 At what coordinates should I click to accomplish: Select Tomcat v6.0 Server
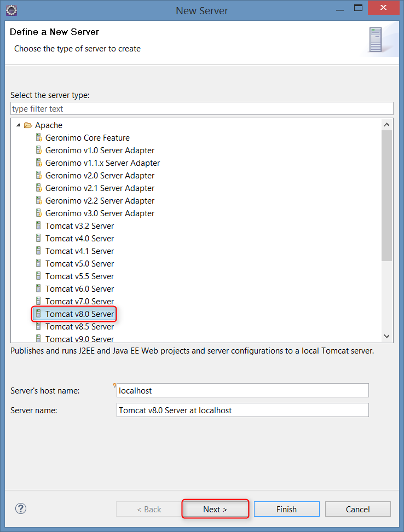[80, 288]
